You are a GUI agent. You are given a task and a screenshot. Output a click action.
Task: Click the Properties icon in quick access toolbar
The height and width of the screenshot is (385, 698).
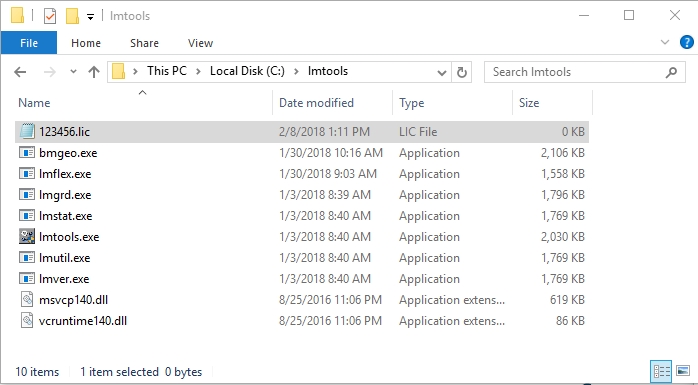50,16
